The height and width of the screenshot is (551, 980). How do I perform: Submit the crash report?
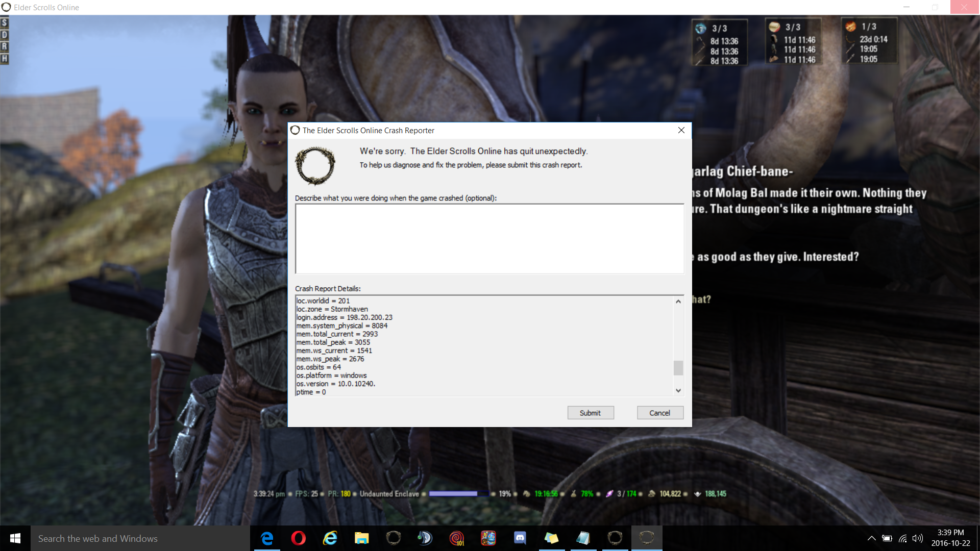click(x=590, y=413)
